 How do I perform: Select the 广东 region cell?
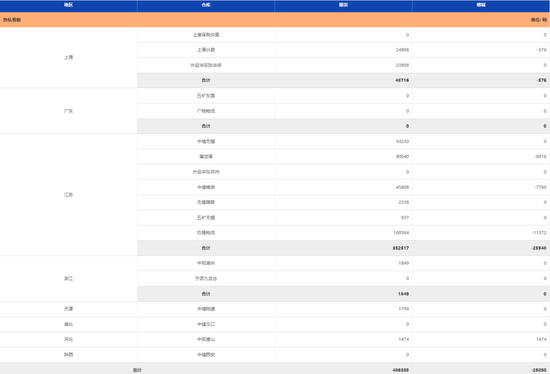(x=68, y=111)
